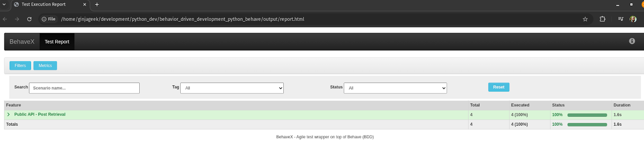The image size is (644, 166).
Task: Click the BehaveX brand link
Action: (x=22, y=41)
